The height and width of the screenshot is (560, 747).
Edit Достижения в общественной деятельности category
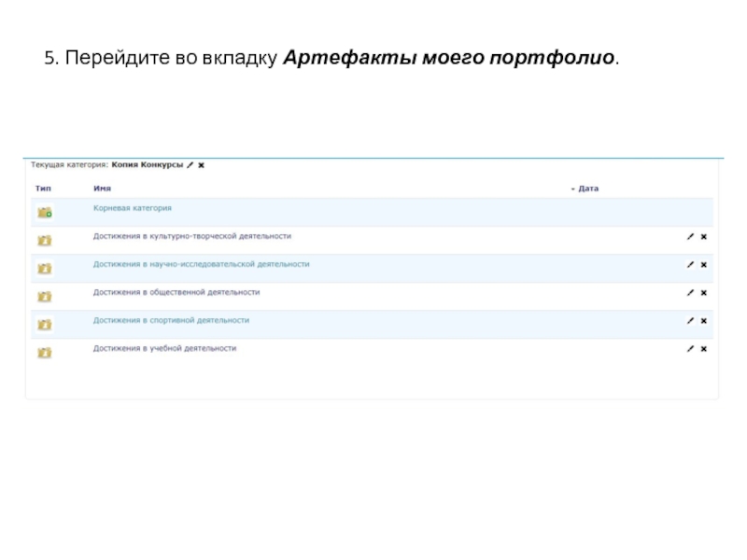click(x=690, y=293)
